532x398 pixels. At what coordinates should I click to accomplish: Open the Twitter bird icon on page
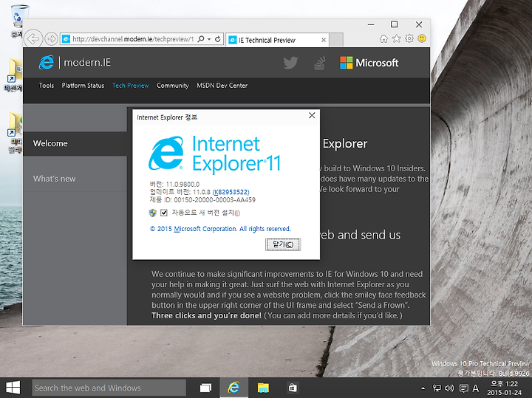pos(290,63)
